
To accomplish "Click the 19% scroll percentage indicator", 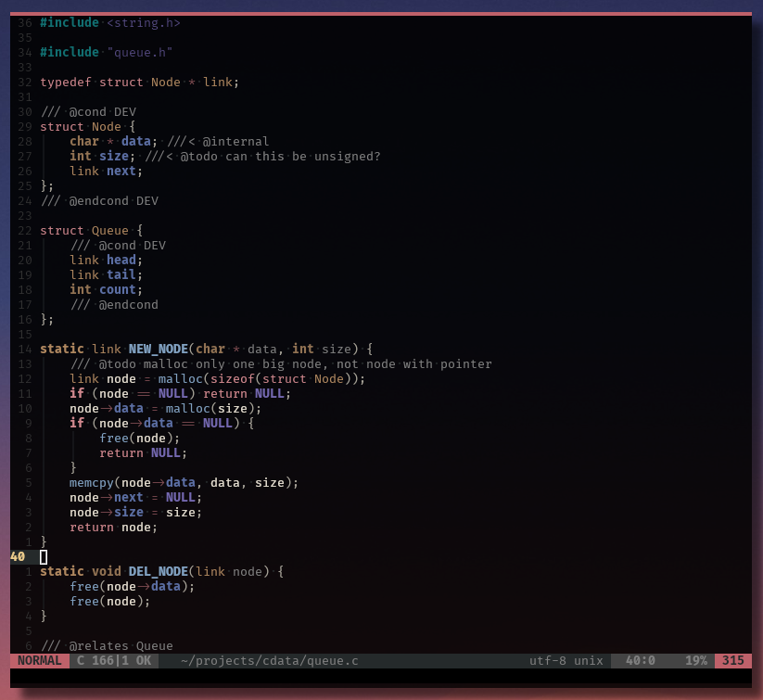I will pyautogui.click(x=696, y=660).
